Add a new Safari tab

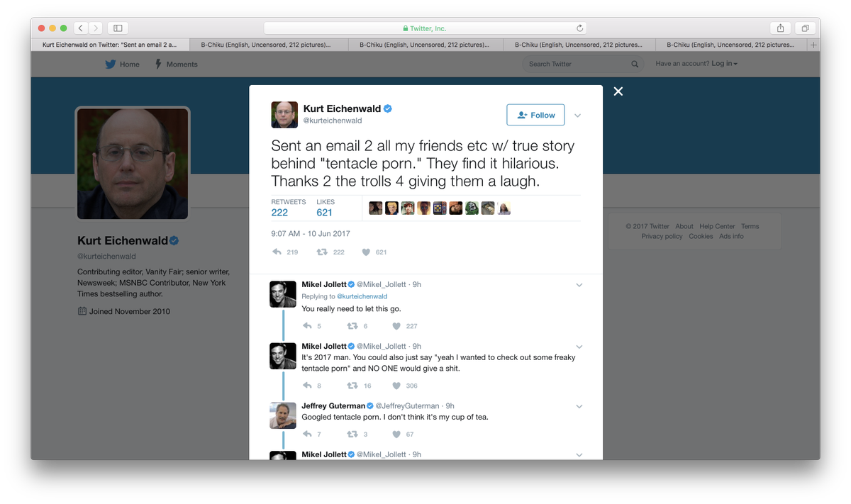(x=813, y=45)
